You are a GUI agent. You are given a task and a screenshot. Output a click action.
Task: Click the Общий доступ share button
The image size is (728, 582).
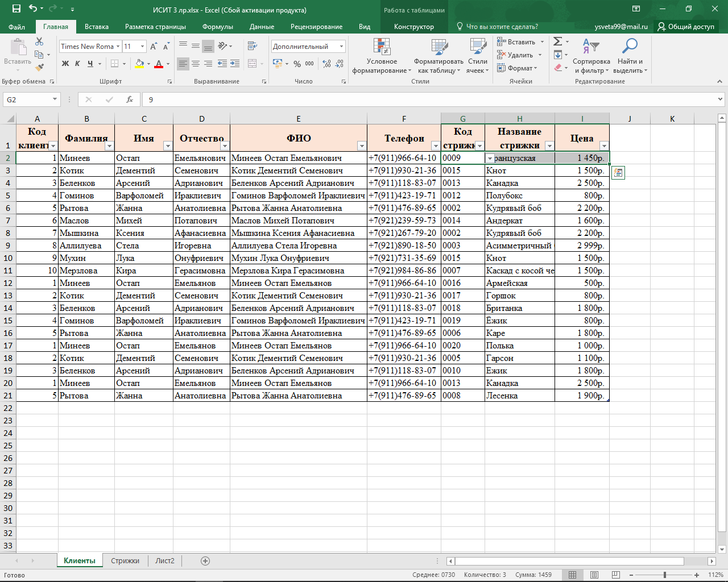coord(686,27)
